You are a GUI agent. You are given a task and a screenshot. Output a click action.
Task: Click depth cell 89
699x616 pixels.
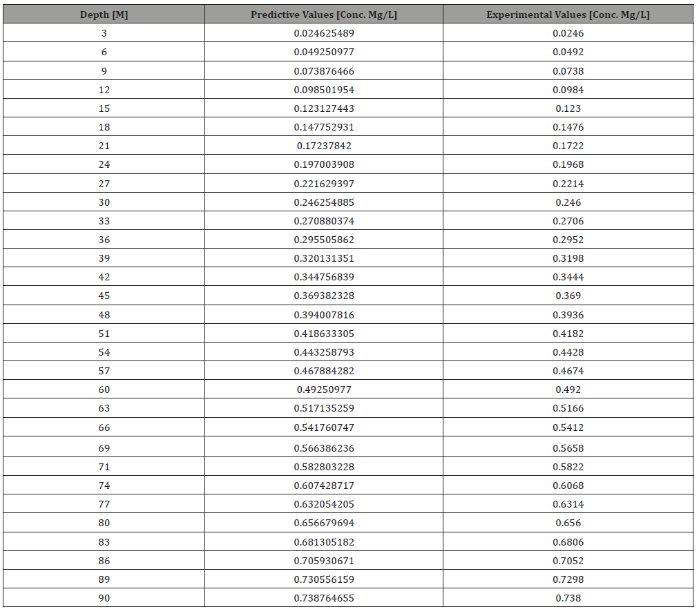click(x=104, y=580)
